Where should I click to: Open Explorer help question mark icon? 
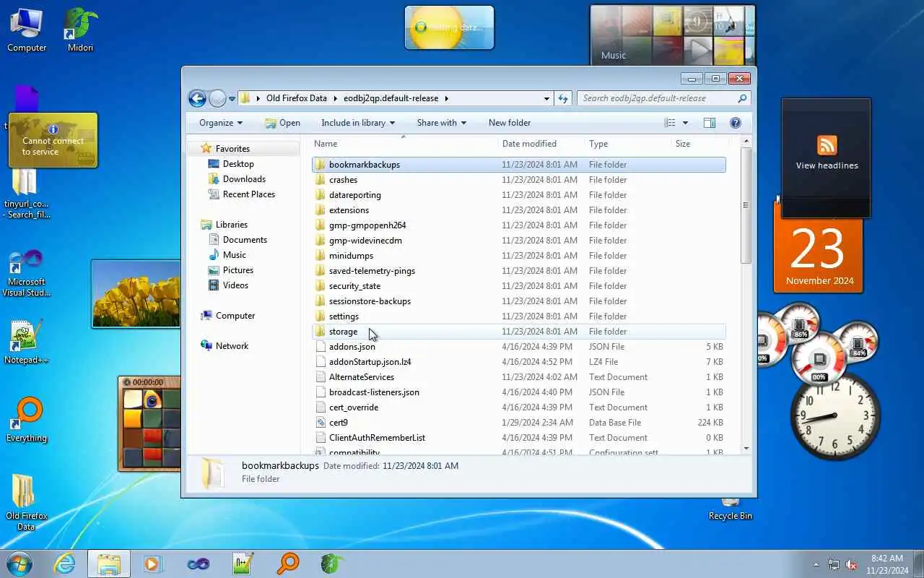736,123
